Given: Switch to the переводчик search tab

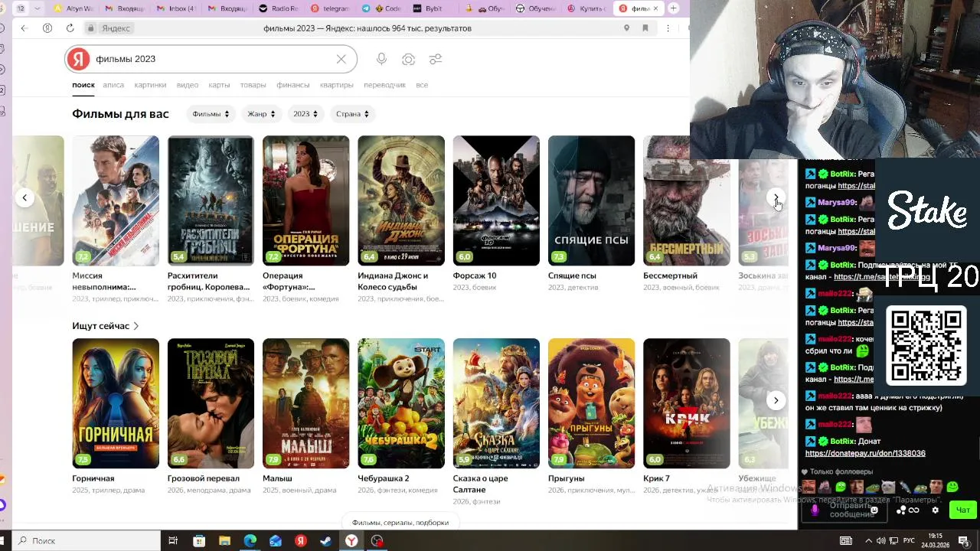Looking at the screenshot, I should tap(385, 85).
